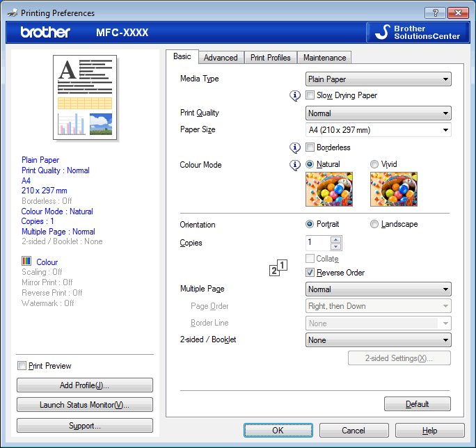This screenshot has height=448, width=476.
Task: Click the 'Print Quality : Normal' summary text
Action: (56, 170)
